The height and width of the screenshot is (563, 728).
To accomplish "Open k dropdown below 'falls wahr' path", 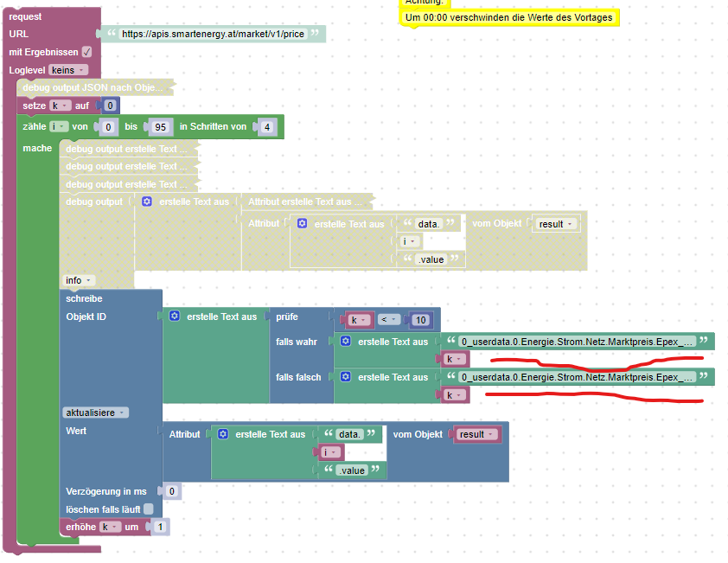I will pos(455,359).
